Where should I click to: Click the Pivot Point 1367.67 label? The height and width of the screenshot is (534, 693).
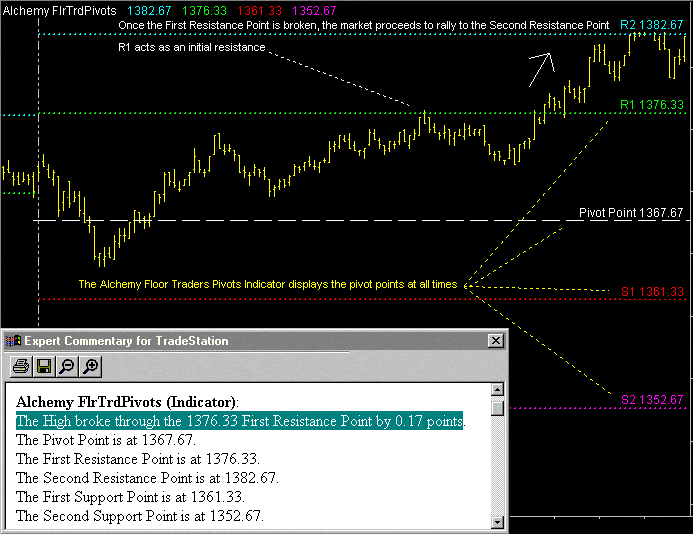point(631,213)
